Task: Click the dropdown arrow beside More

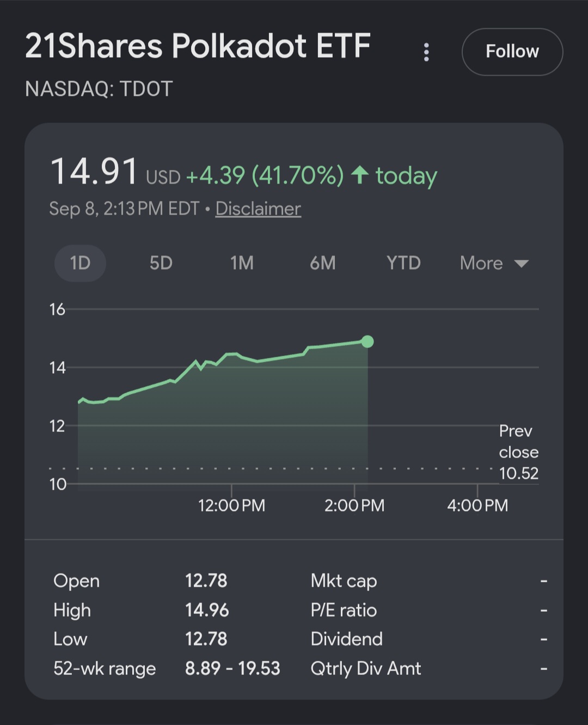Action: click(522, 264)
